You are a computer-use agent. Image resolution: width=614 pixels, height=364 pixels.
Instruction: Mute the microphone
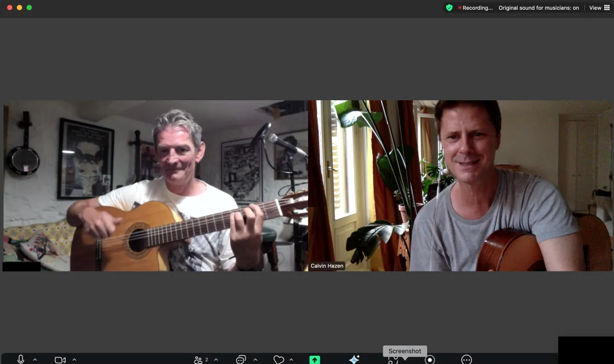coord(20,359)
